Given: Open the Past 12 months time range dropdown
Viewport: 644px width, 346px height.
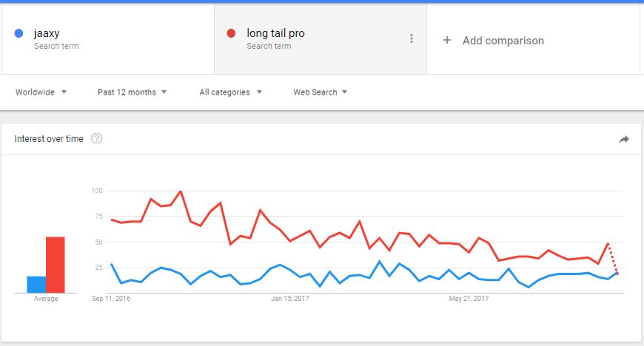Looking at the screenshot, I should click(x=132, y=92).
